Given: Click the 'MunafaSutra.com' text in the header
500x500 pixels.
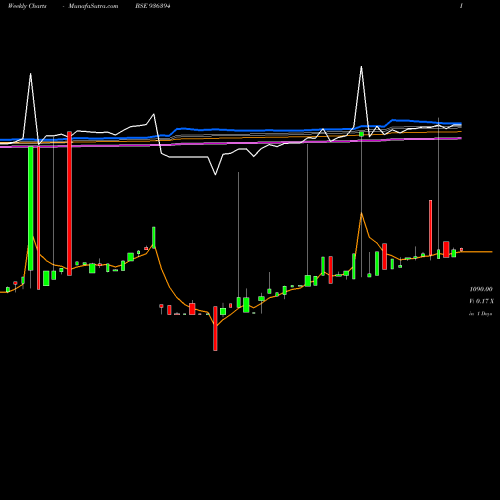Looking at the screenshot, I should pyautogui.click(x=93, y=6).
